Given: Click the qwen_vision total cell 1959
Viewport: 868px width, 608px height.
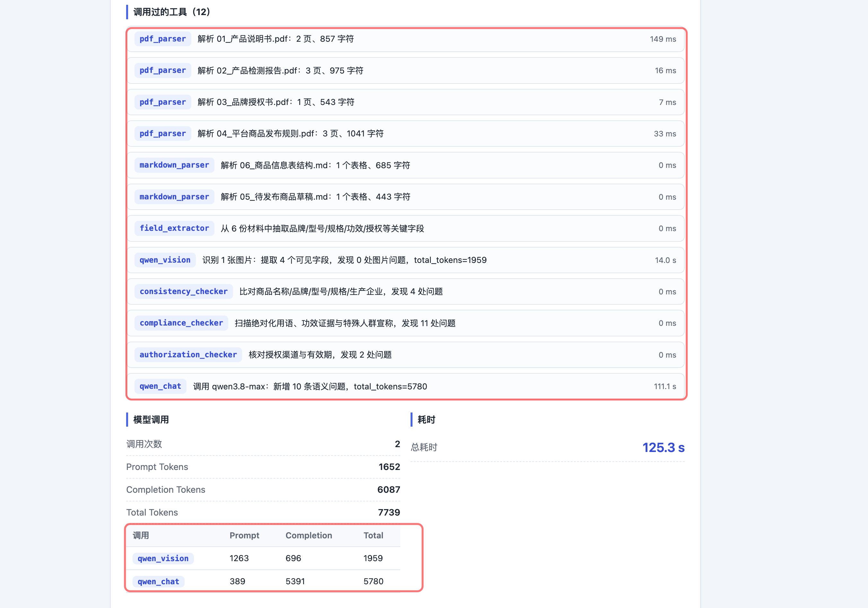Looking at the screenshot, I should 373,559.
